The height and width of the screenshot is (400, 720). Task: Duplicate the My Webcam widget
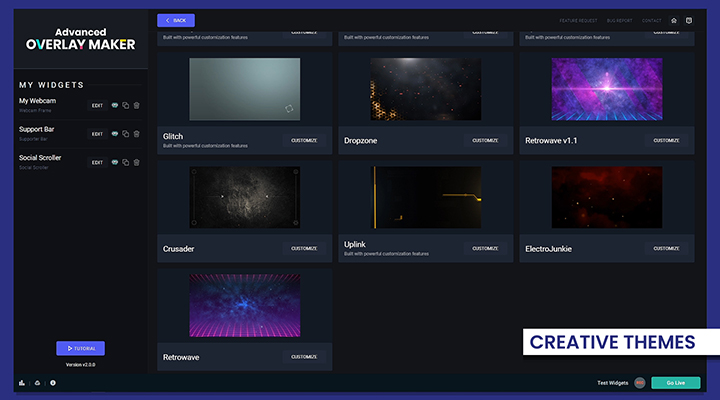(126, 105)
